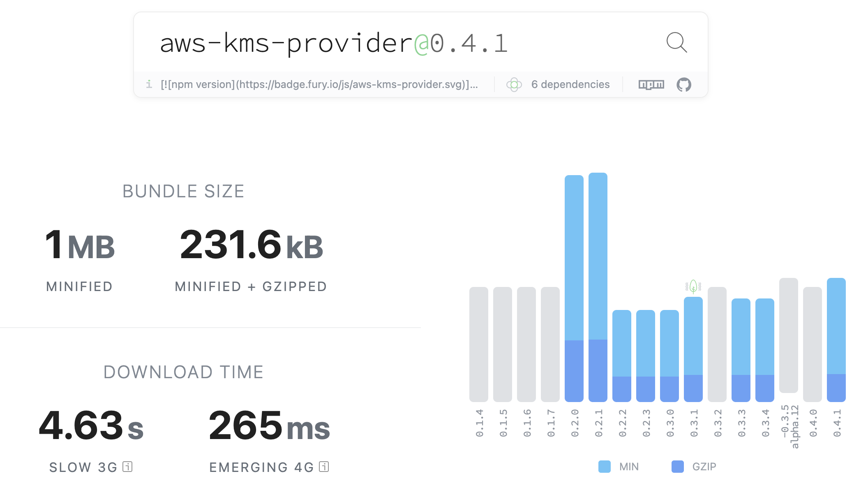This screenshot has width=868, height=504.
Task: Select the grey 0.1.4 version bar
Action: point(478,344)
